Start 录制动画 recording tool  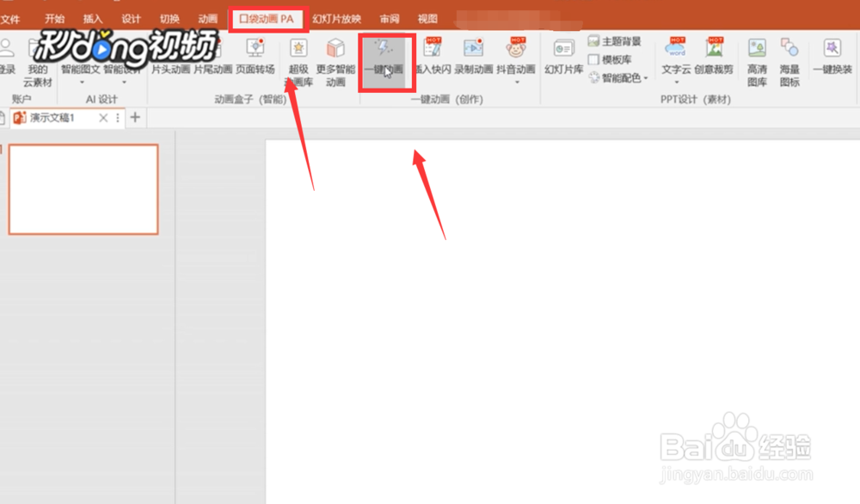473,57
